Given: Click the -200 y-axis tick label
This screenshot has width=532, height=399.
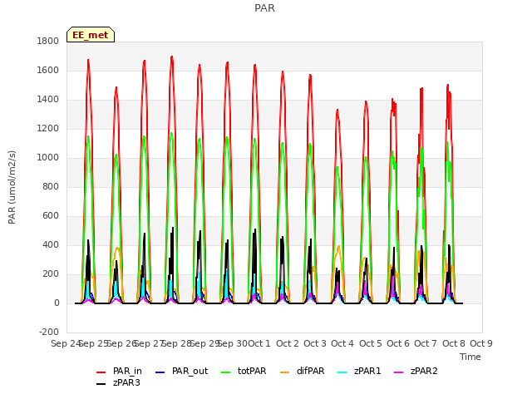Looking at the screenshot, I should click(x=49, y=332).
